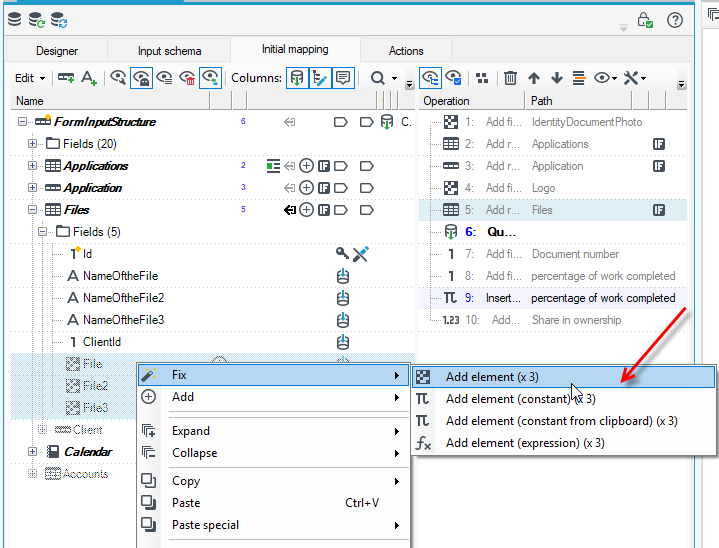The width and height of the screenshot is (719, 548).
Task: Click the black arrow icon on Files row
Action: [x=289, y=210]
